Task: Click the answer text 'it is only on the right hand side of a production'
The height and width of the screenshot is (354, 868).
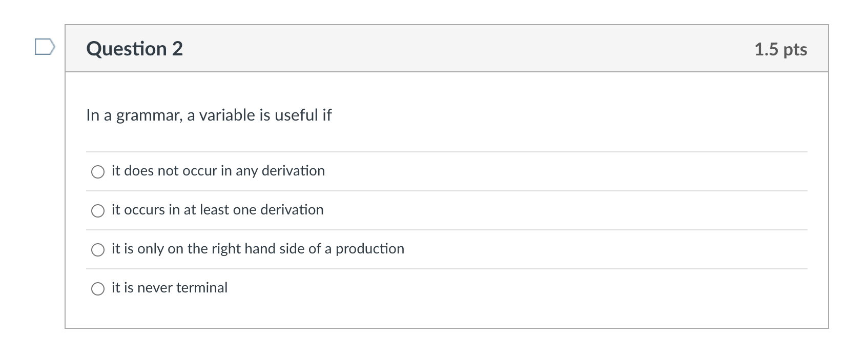Action: 257,249
